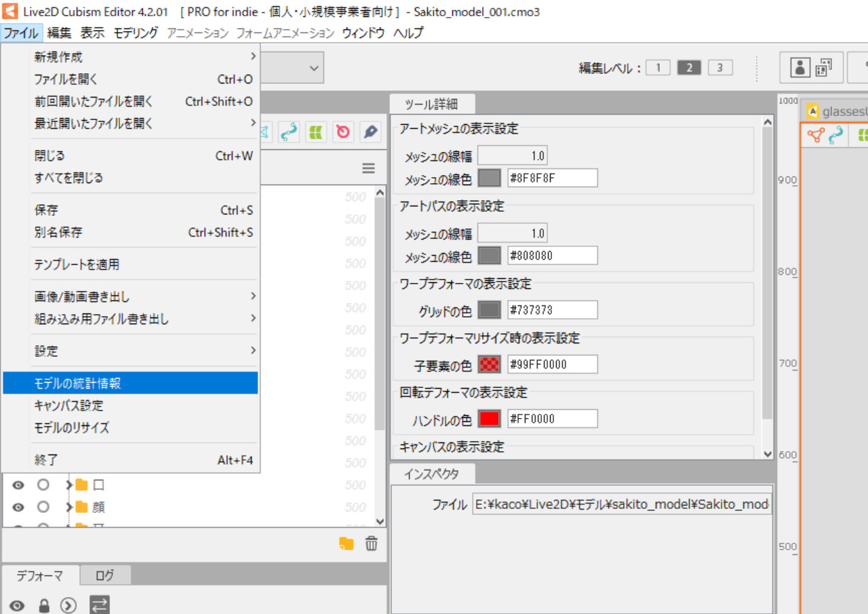Choose 保存 from File menu

(130, 210)
